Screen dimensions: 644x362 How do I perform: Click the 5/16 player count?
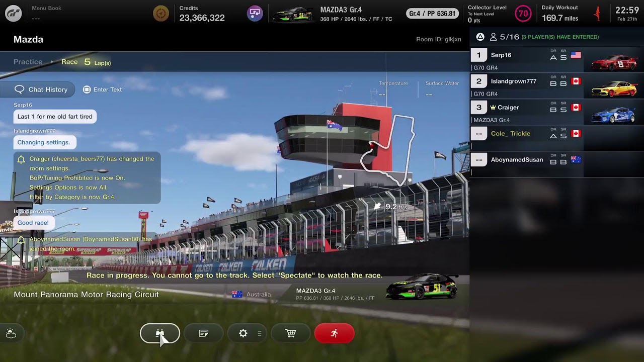pos(505,37)
